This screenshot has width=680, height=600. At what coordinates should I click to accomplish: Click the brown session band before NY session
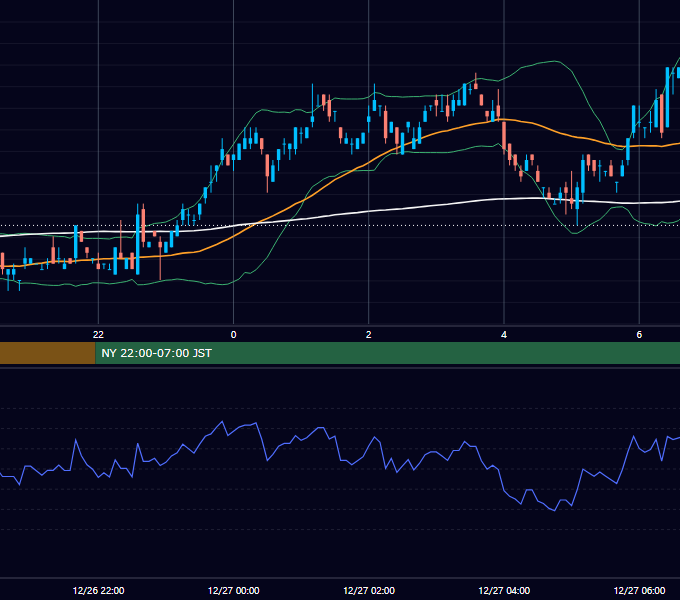tap(47, 353)
